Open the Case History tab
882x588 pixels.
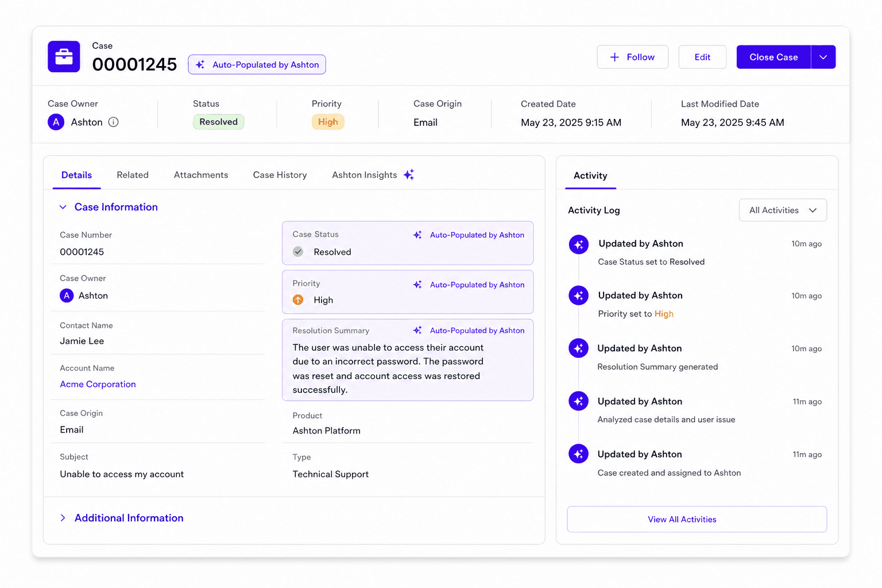280,175
